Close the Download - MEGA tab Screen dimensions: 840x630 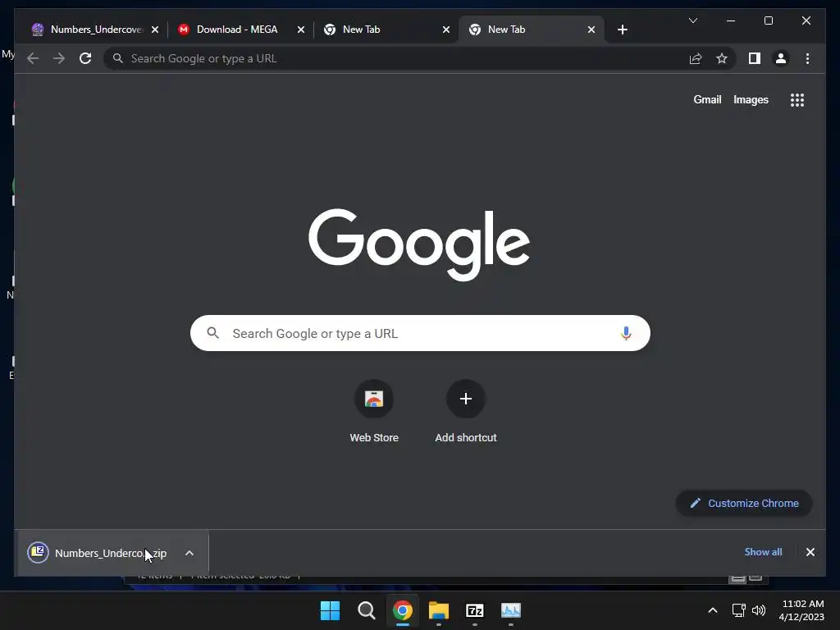[x=300, y=30]
